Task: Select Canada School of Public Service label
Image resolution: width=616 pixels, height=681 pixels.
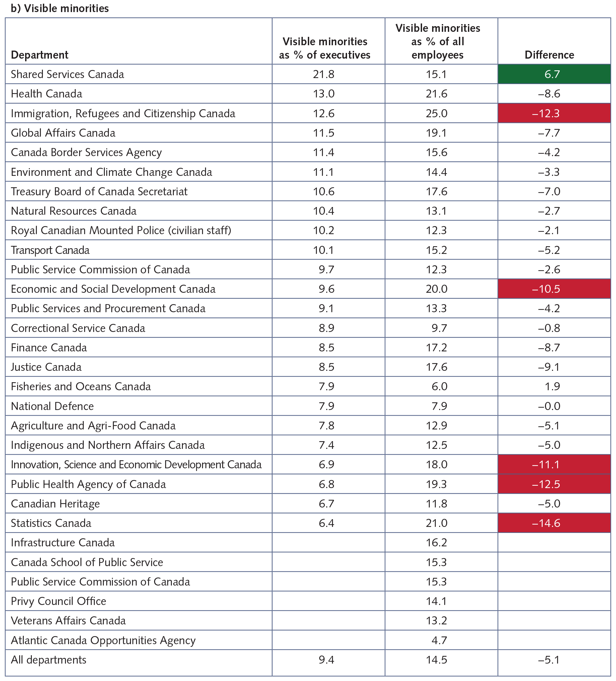Action: [87, 562]
